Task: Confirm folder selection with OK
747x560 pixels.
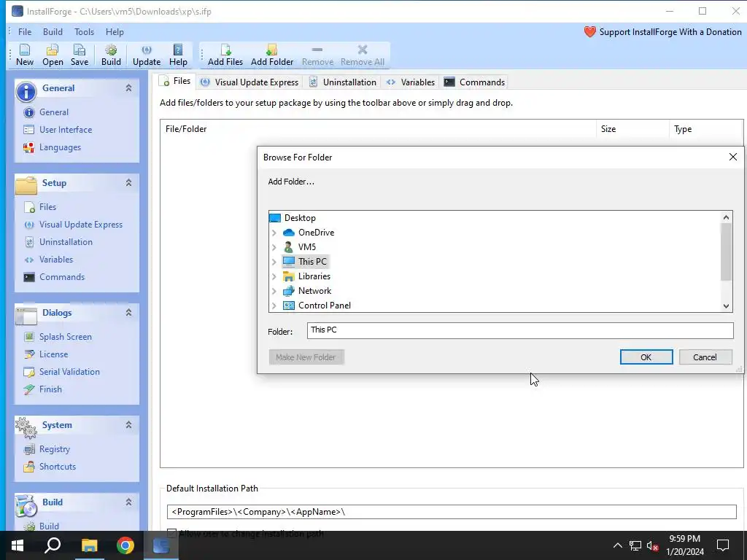Action: click(646, 357)
